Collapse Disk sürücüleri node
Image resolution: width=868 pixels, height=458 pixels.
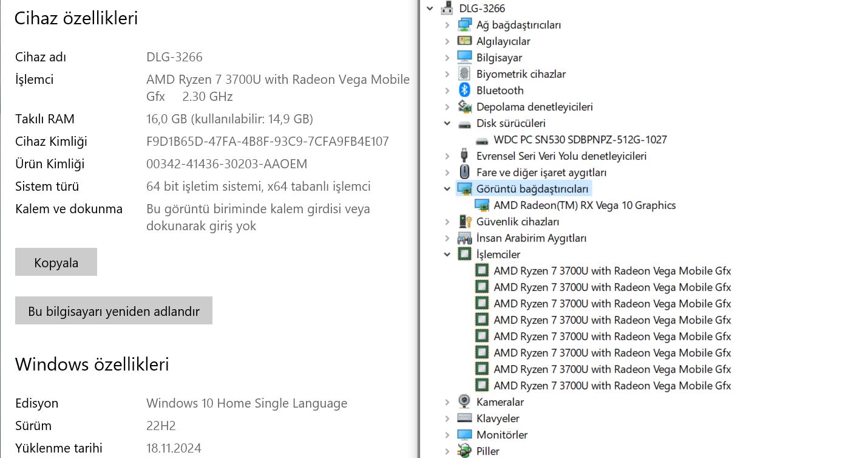447,123
